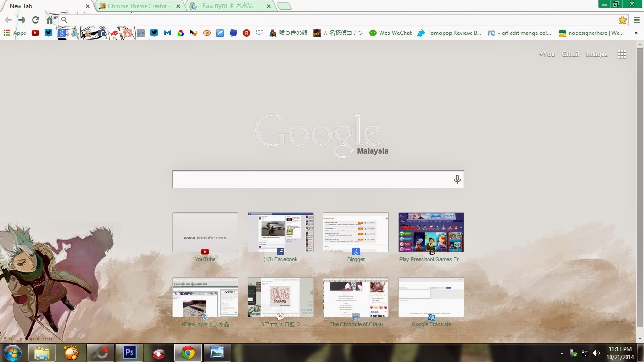Open the YouTube bookmark icon
The height and width of the screenshot is (362, 644).
pyautogui.click(x=35, y=33)
